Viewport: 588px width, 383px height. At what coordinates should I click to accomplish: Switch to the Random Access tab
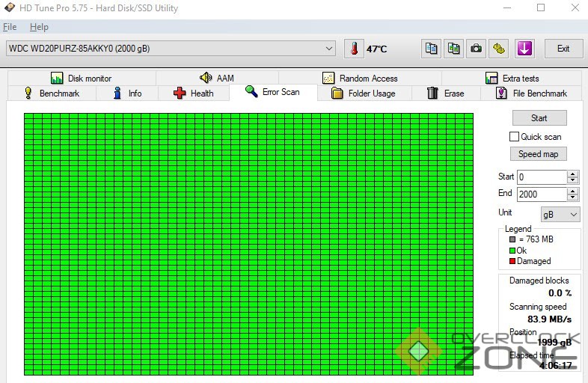[360, 78]
